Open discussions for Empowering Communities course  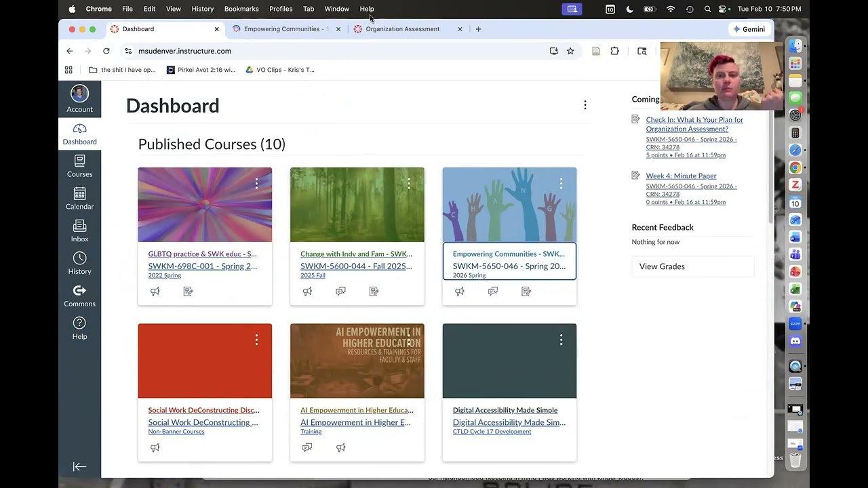pos(493,291)
